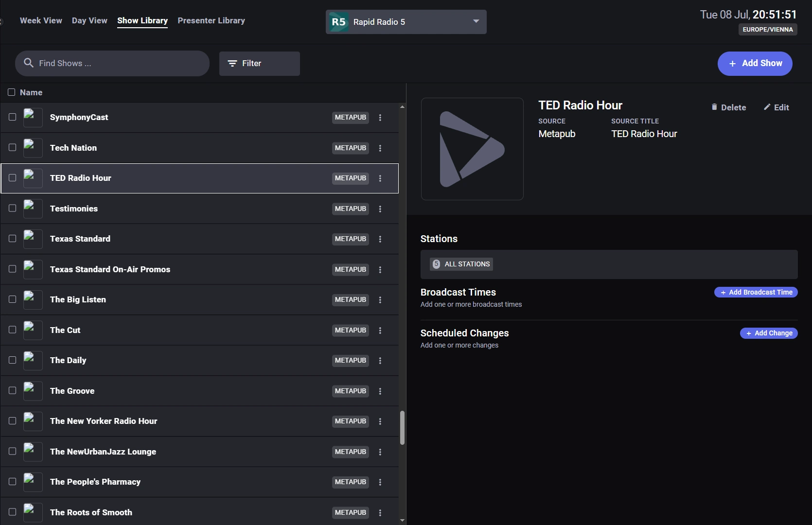This screenshot has height=525, width=812.
Task: Click the show list scrollbar thumb
Action: point(402,428)
